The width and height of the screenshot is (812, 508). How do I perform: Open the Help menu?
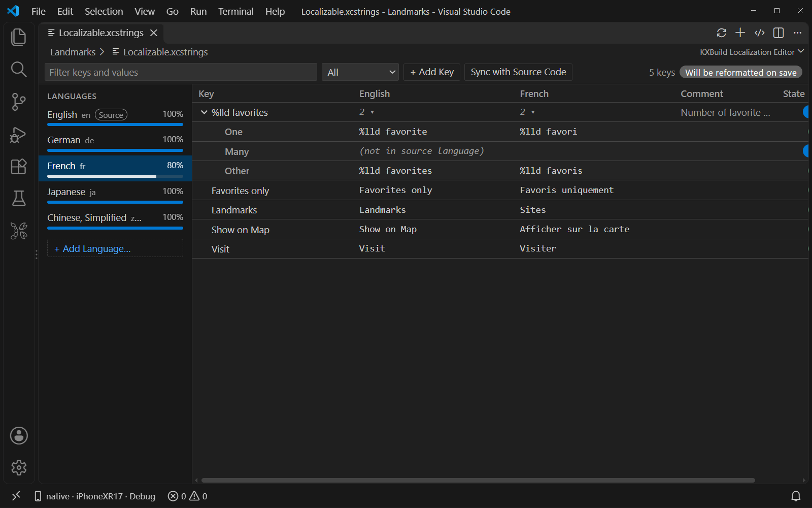(x=275, y=11)
